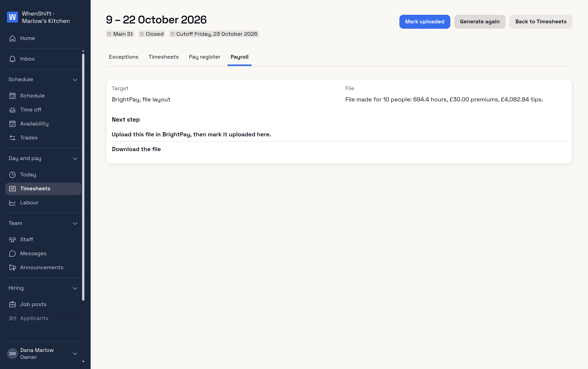Click the sidebar scrollbar thumb
588x369 pixels.
coord(83,177)
